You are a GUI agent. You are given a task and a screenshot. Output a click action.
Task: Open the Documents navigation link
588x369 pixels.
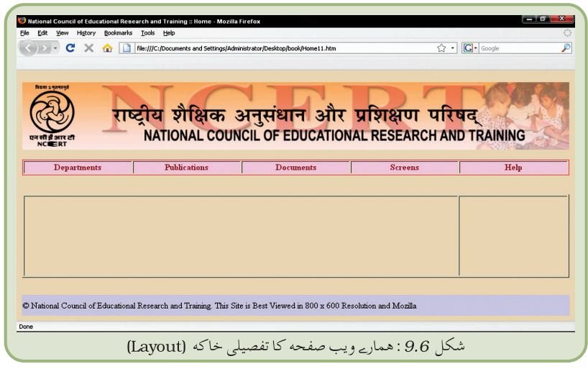pyautogui.click(x=296, y=168)
